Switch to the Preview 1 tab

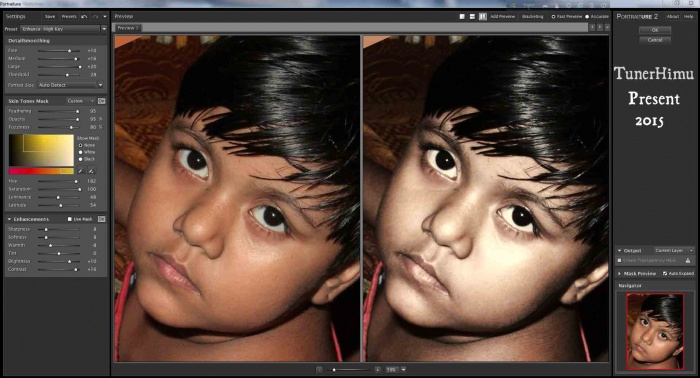point(128,28)
